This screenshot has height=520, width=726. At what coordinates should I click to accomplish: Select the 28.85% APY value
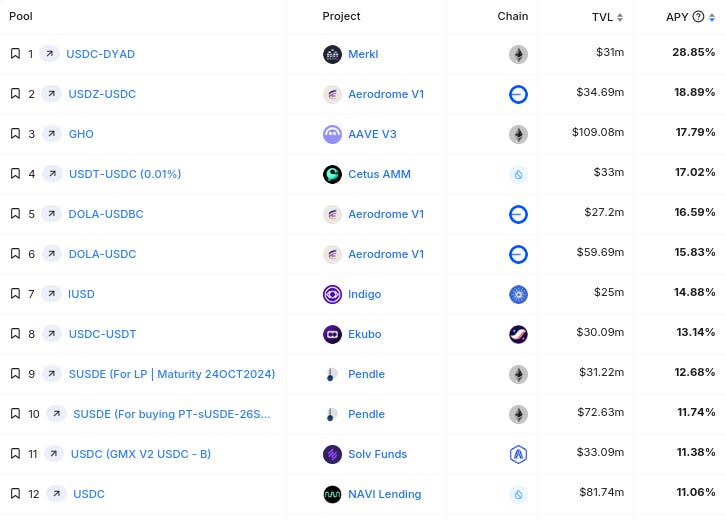point(694,52)
